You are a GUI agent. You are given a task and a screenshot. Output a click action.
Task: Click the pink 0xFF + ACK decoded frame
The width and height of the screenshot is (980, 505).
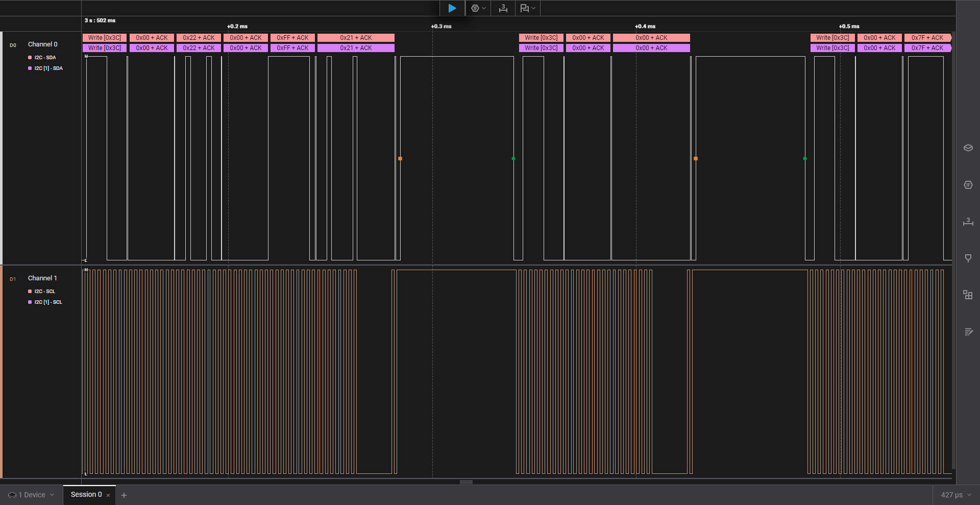[x=292, y=38]
